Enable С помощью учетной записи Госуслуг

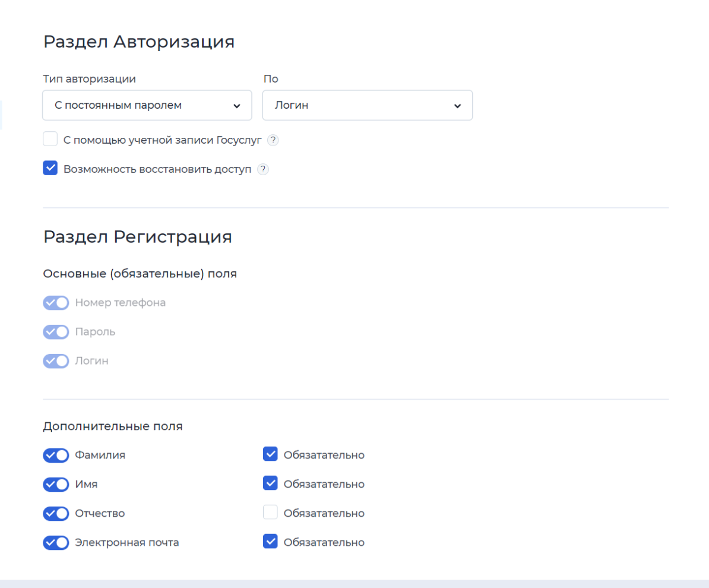coord(50,138)
